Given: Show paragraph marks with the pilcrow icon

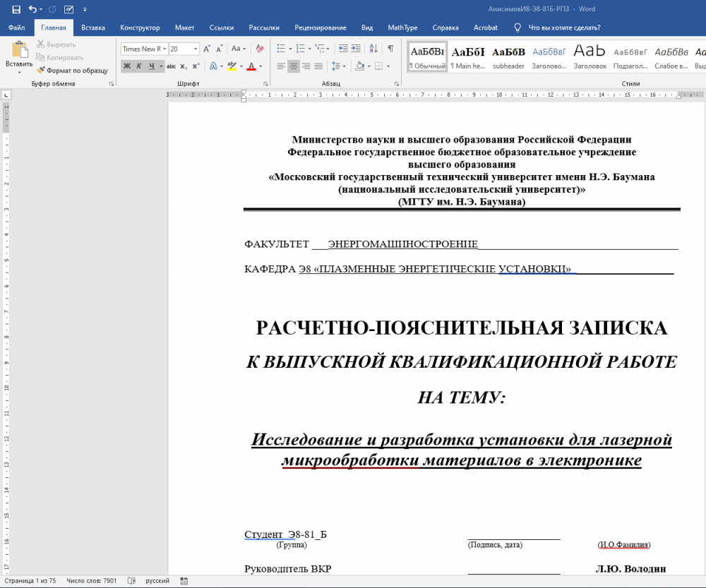Looking at the screenshot, I should (x=390, y=49).
